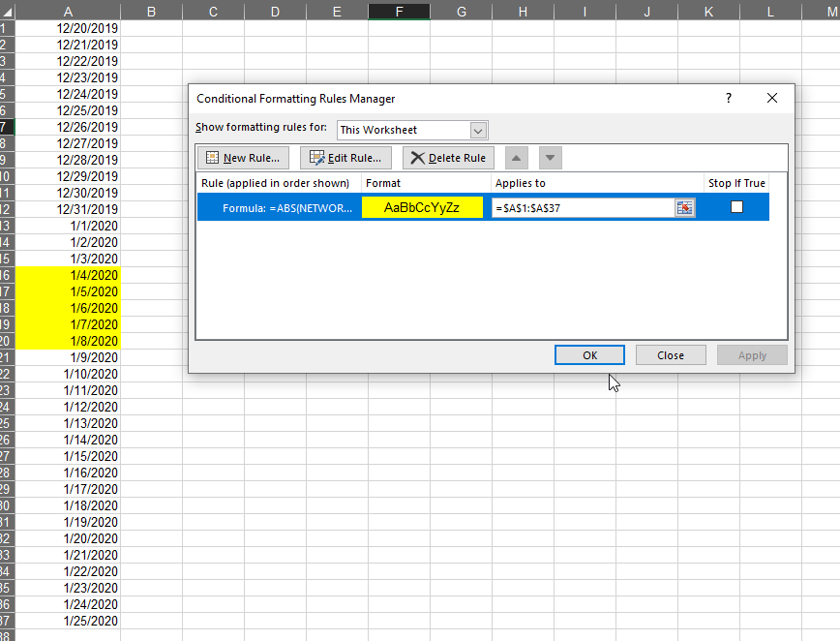Viewport: 840px width, 641px height.
Task: Click the move rule down arrow icon
Action: coord(549,157)
